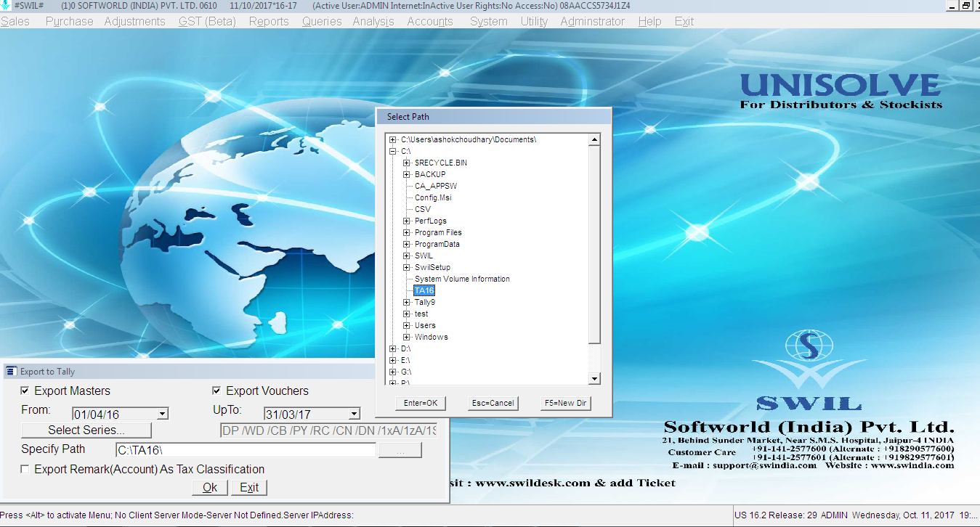Open the System menu
980x527 pixels.
489,21
